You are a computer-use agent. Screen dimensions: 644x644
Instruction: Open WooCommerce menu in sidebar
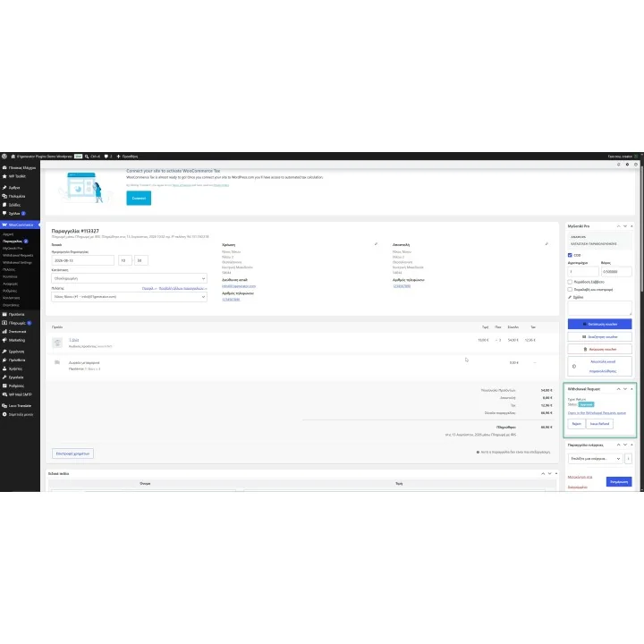[20, 225]
